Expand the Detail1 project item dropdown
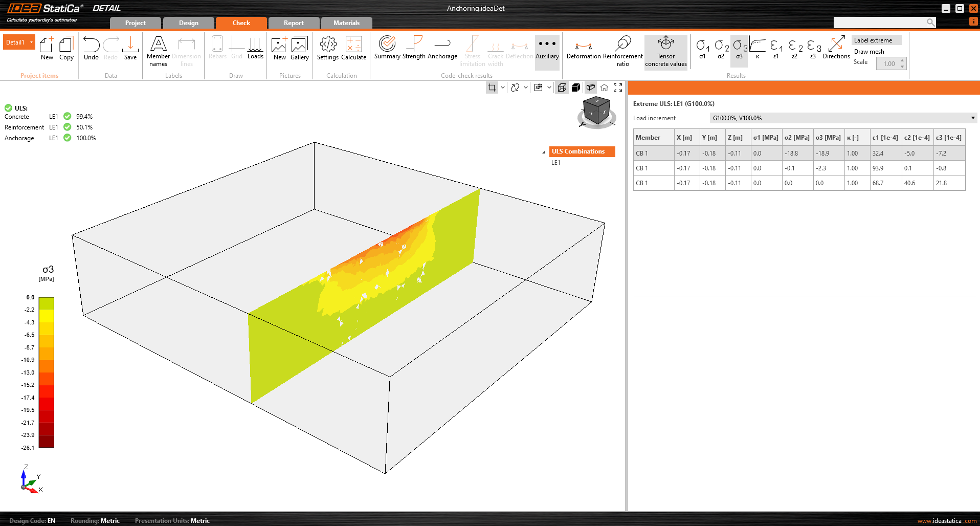Image resolution: width=980 pixels, height=526 pixels. [x=32, y=42]
